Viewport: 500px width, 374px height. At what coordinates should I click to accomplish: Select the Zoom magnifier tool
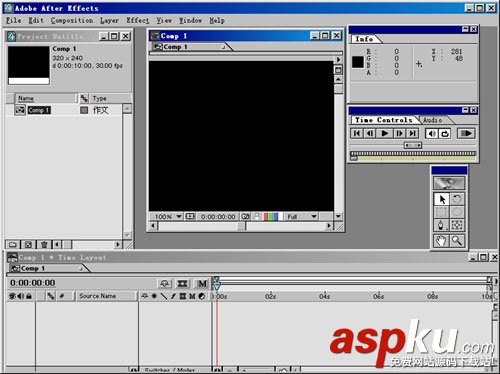coord(457,241)
